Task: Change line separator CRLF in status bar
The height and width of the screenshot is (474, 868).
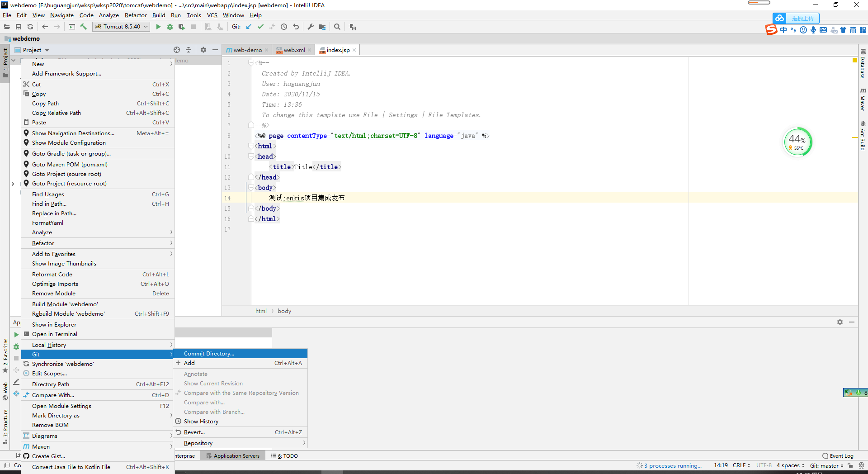Action: click(741, 465)
